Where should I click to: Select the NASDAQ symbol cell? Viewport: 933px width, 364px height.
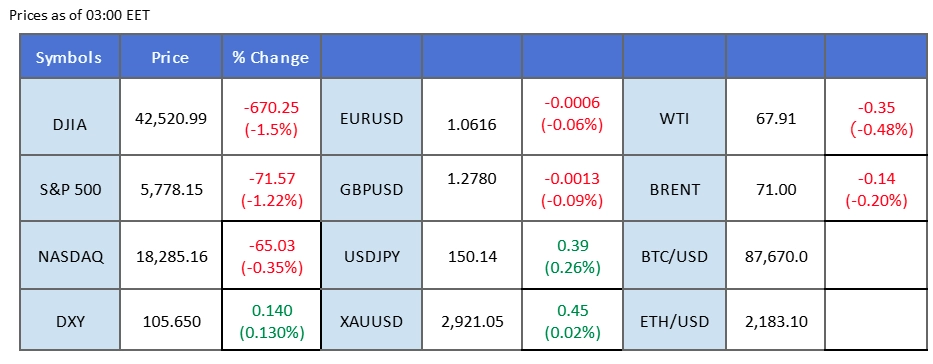coord(70,256)
